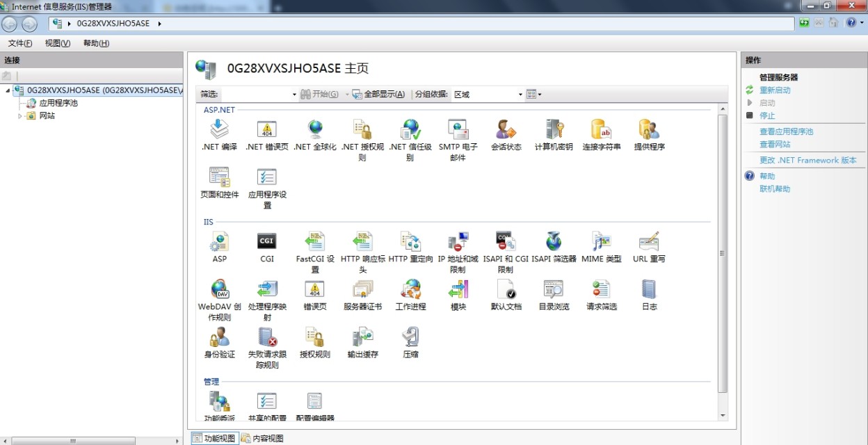The height and width of the screenshot is (445, 868).
Task: Switch to 内容视图 tab
Action: pos(262,438)
